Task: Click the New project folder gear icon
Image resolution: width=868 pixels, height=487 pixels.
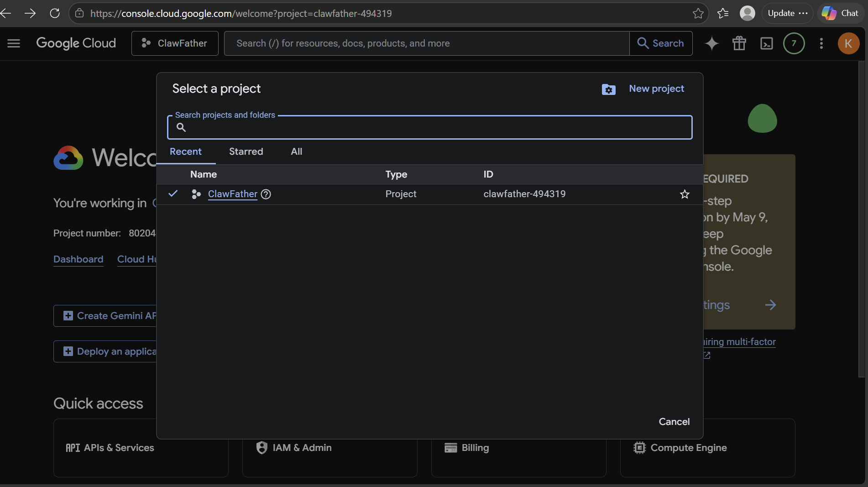Action: 608,89
